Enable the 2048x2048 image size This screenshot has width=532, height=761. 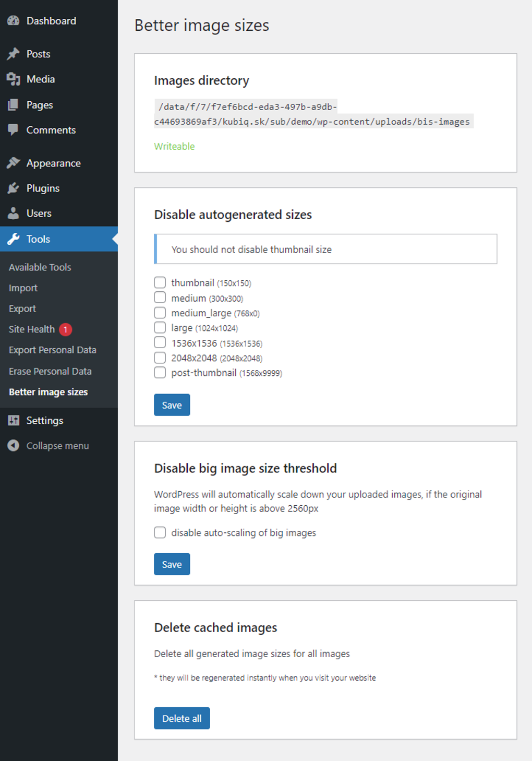click(x=160, y=358)
